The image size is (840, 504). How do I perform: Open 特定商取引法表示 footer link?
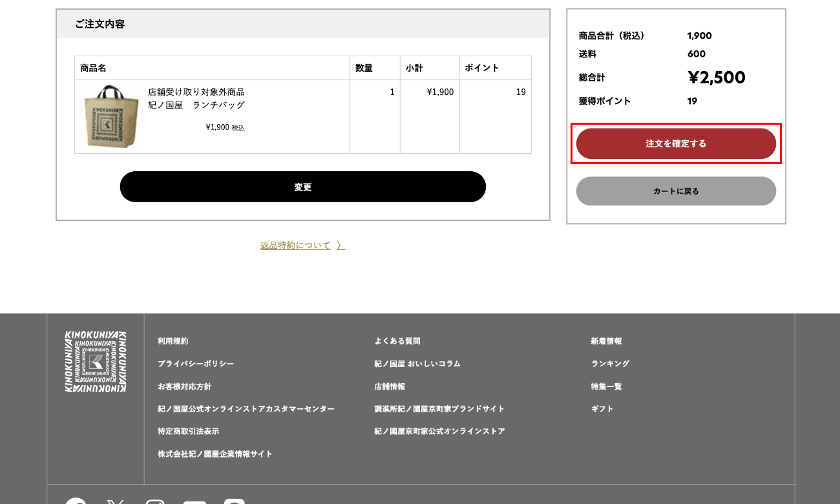tap(188, 431)
